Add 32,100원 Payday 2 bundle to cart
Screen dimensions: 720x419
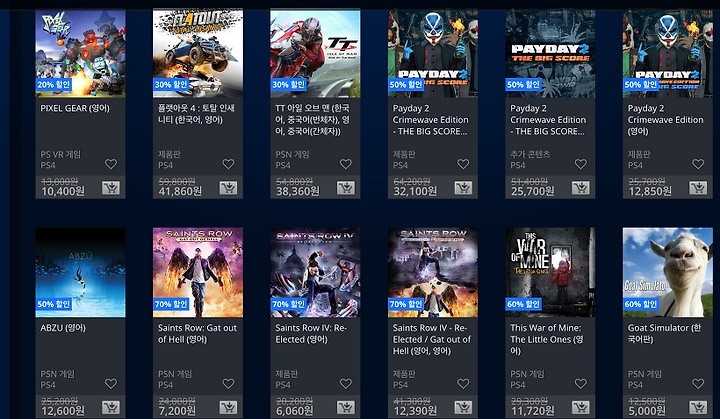click(x=463, y=187)
